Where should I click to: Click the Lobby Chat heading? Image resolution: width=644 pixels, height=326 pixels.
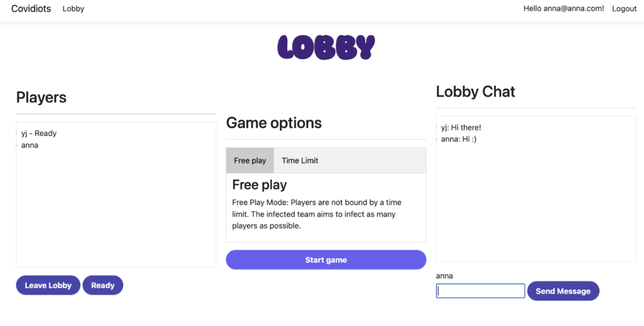(x=476, y=92)
